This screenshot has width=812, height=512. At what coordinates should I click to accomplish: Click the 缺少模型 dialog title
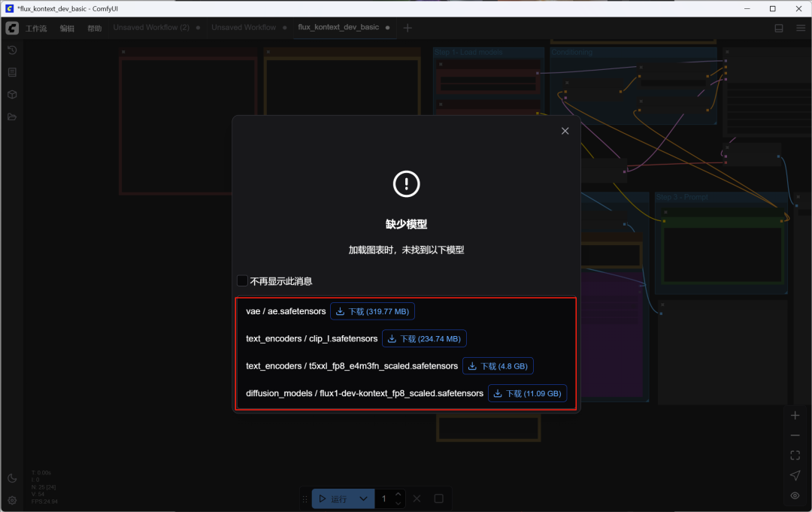pos(407,224)
